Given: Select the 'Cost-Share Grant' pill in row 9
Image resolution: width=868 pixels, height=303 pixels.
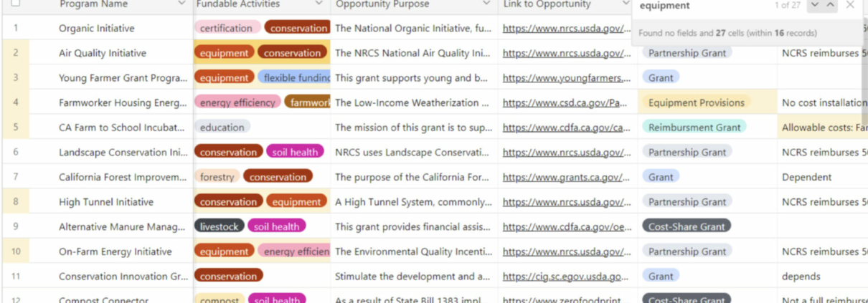Looking at the screenshot, I should pos(686,227).
